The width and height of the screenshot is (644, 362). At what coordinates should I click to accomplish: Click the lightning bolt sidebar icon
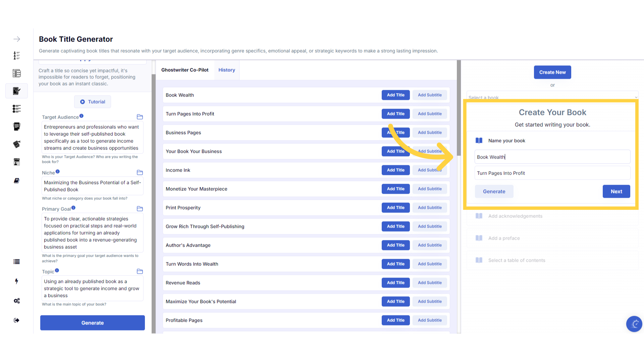click(x=17, y=281)
